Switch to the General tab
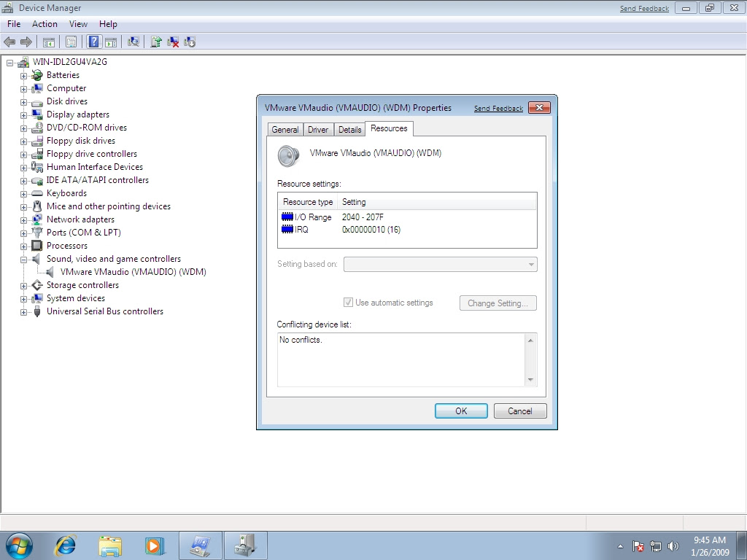The image size is (747, 560). (x=285, y=130)
